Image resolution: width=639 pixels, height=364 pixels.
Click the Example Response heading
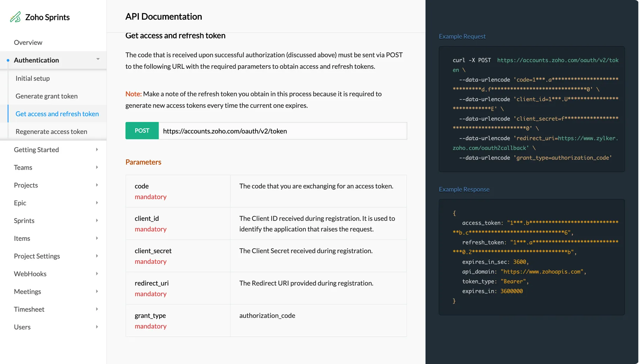pos(464,189)
